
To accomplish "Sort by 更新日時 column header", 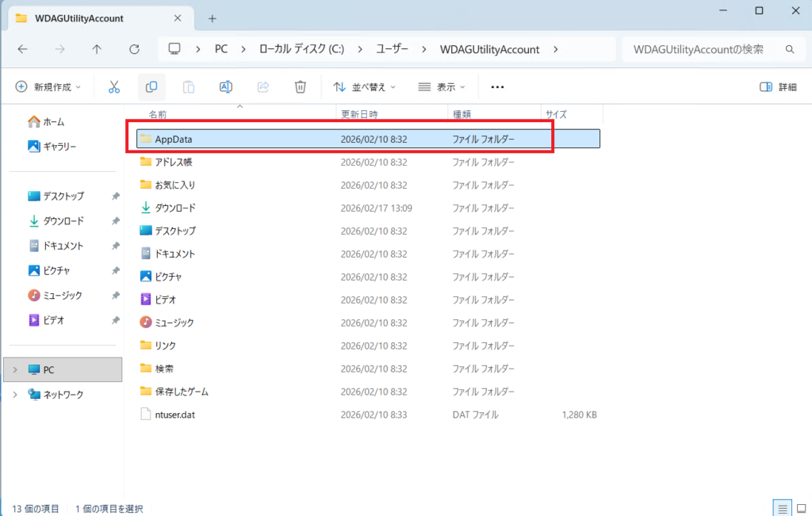I will pyautogui.click(x=359, y=114).
